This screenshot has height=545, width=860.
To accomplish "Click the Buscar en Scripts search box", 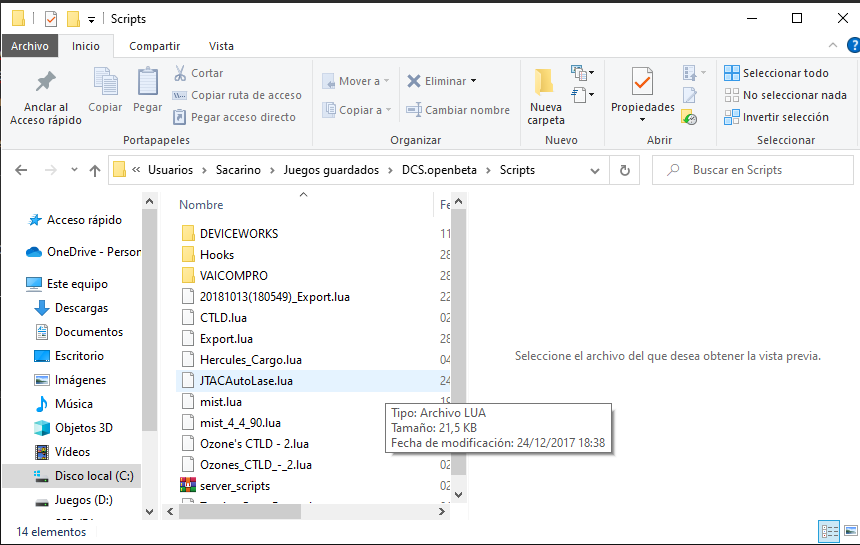I will pos(752,170).
